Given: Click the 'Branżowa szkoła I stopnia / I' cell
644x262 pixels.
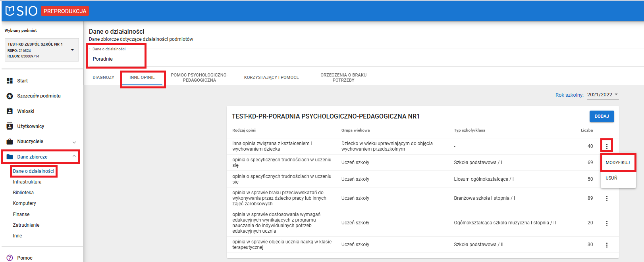Looking at the screenshot, I should tap(484, 198).
